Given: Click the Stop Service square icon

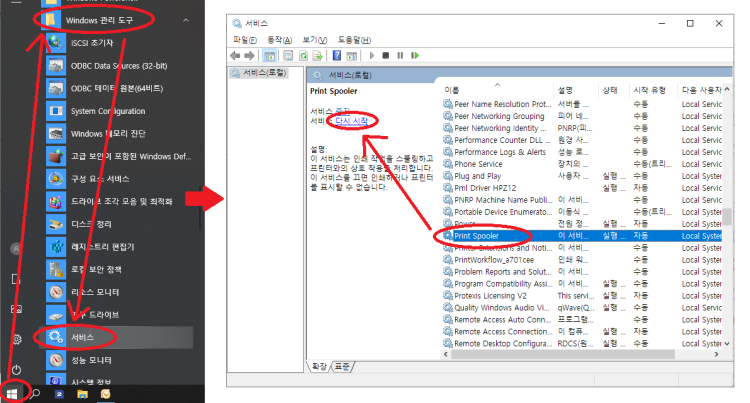Looking at the screenshot, I should [x=386, y=56].
